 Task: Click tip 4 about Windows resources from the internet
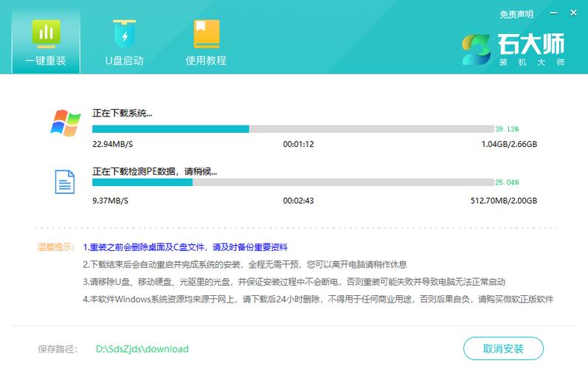[318, 299]
